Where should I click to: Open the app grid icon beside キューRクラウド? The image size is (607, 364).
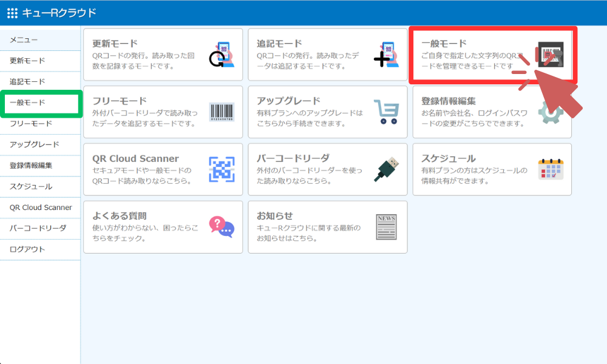click(x=12, y=13)
